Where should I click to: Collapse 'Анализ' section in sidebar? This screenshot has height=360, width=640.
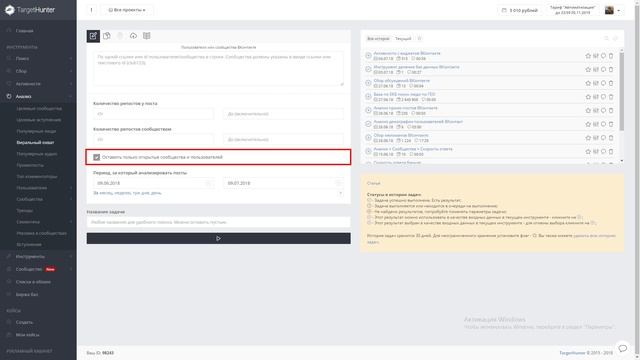point(38,96)
